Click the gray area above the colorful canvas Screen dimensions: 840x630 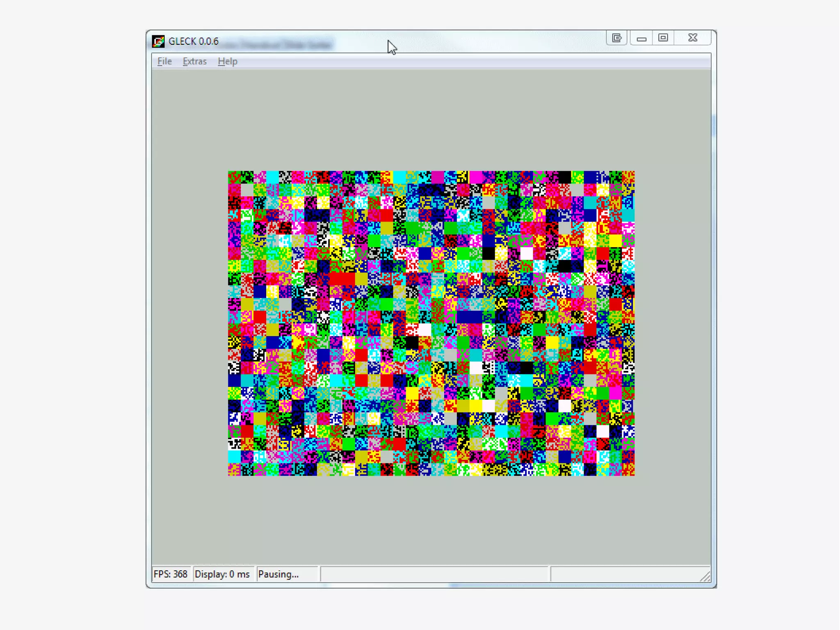[431, 119]
